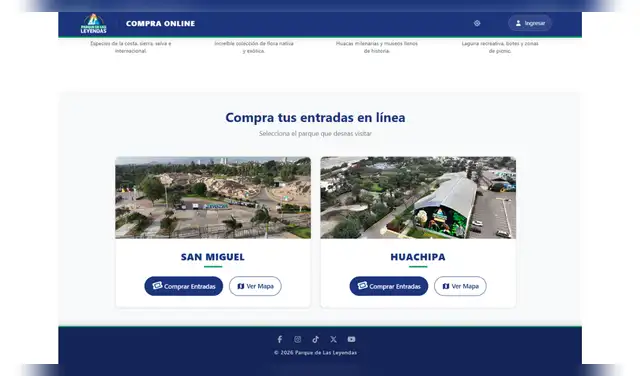Open the X social icon in footer
640x376 pixels.
[333, 339]
